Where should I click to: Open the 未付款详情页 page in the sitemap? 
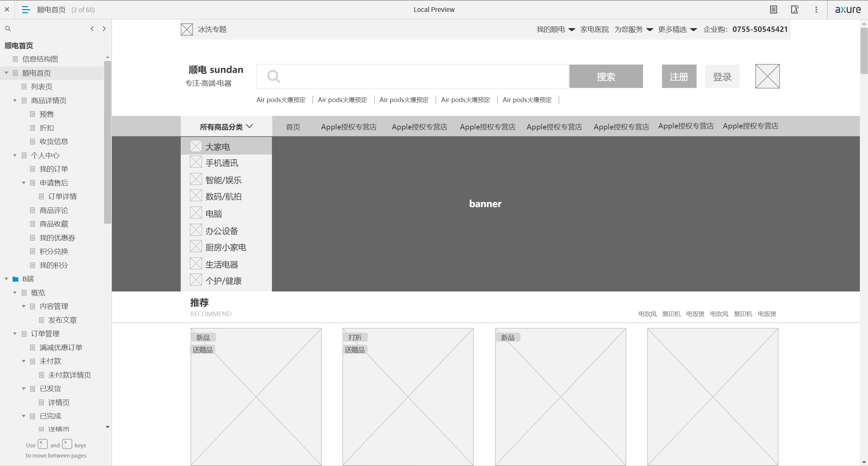pos(70,375)
